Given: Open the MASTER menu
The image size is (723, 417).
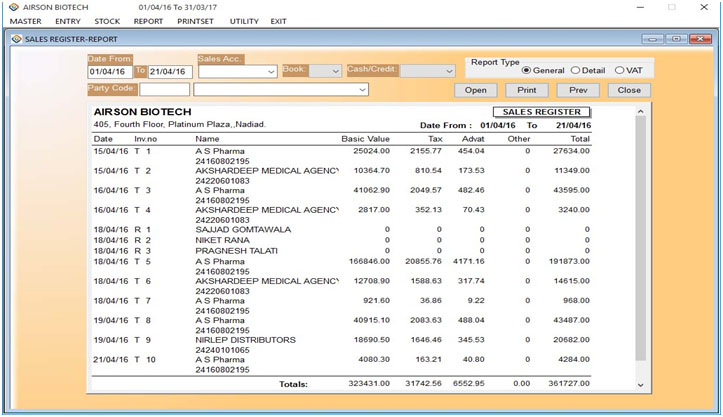Looking at the screenshot, I should pos(25,21).
